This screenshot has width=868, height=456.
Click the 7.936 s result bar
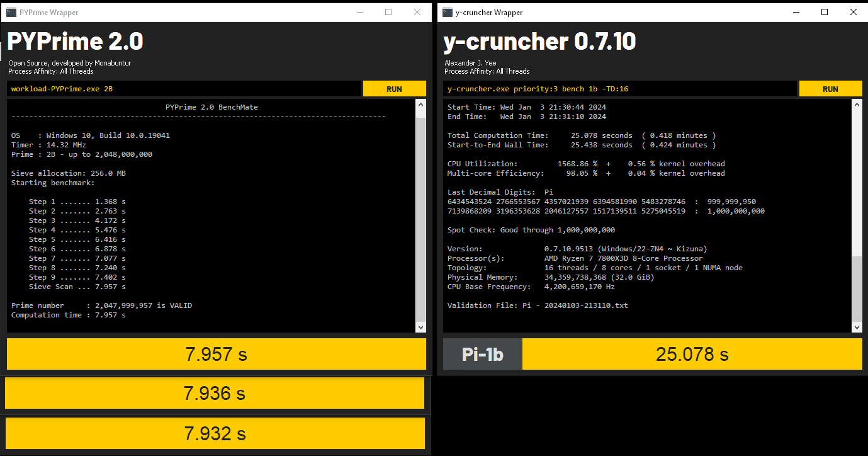[x=215, y=393]
